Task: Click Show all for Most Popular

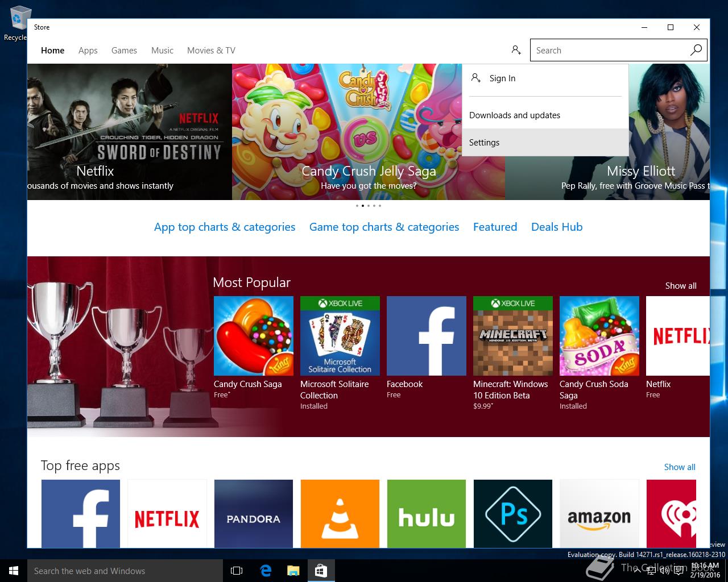Action: point(681,285)
